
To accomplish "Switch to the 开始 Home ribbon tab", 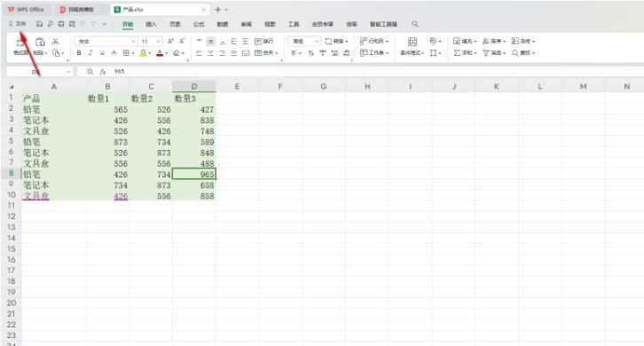I will (128, 24).
